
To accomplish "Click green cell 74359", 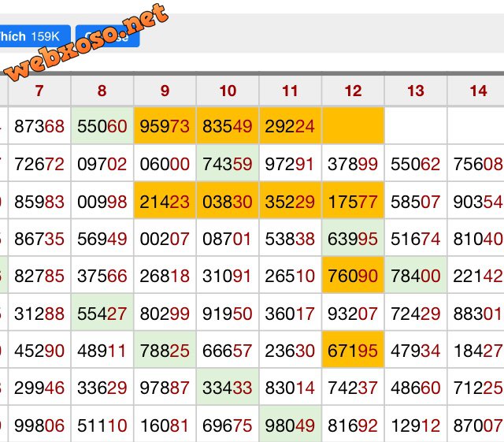I will (x=228, y=163).
